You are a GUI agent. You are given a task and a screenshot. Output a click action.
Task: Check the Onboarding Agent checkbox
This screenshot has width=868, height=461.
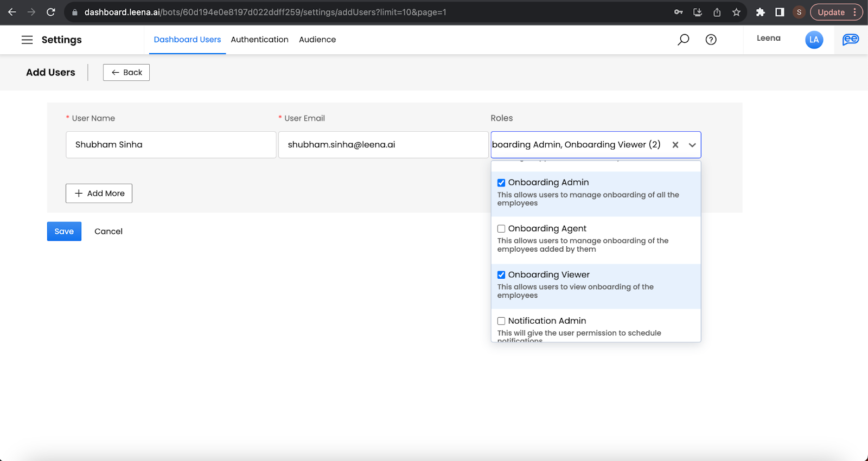501,229
